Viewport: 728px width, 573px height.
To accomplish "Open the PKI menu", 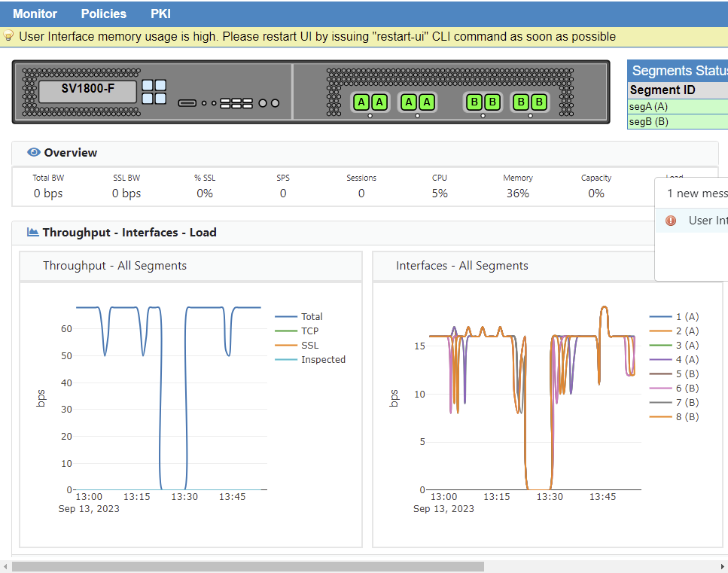I will (160, 14).
